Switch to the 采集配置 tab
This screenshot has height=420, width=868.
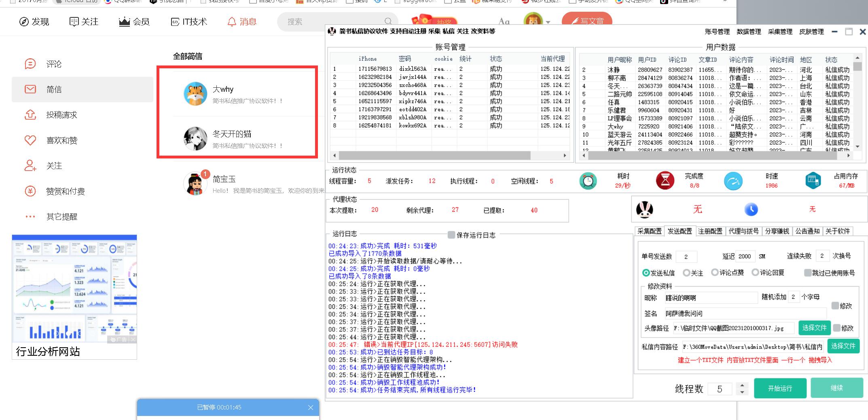pos(649,231)
